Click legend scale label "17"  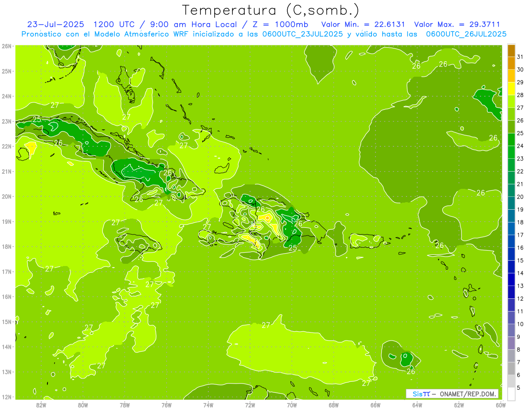pyautogui.click(x=520, y=235)
